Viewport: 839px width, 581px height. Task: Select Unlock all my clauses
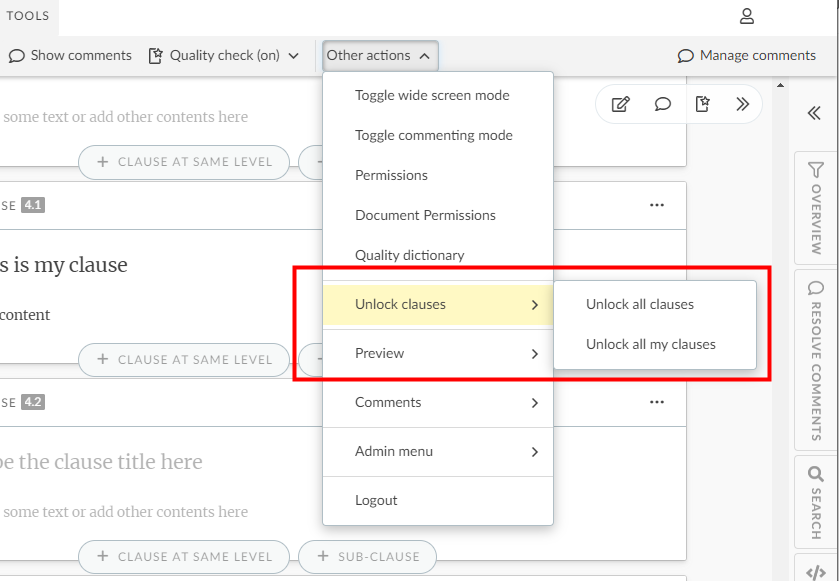click(655, 345)
